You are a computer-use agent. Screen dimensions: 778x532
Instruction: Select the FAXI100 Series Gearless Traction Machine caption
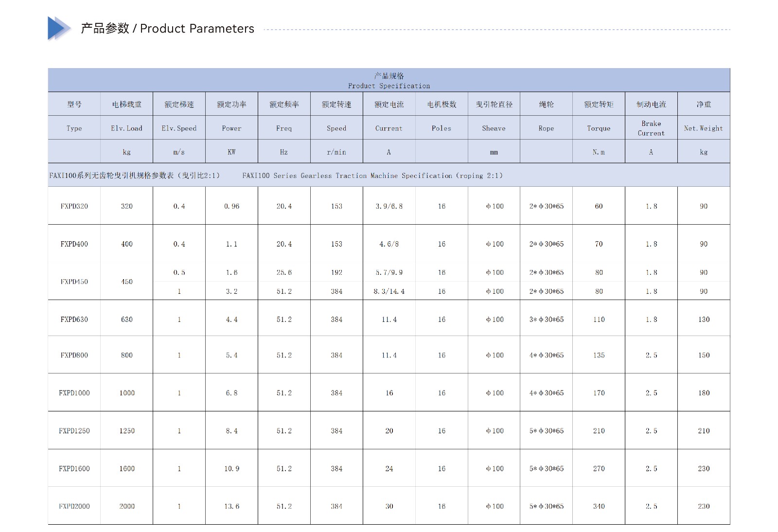point(372,176)
